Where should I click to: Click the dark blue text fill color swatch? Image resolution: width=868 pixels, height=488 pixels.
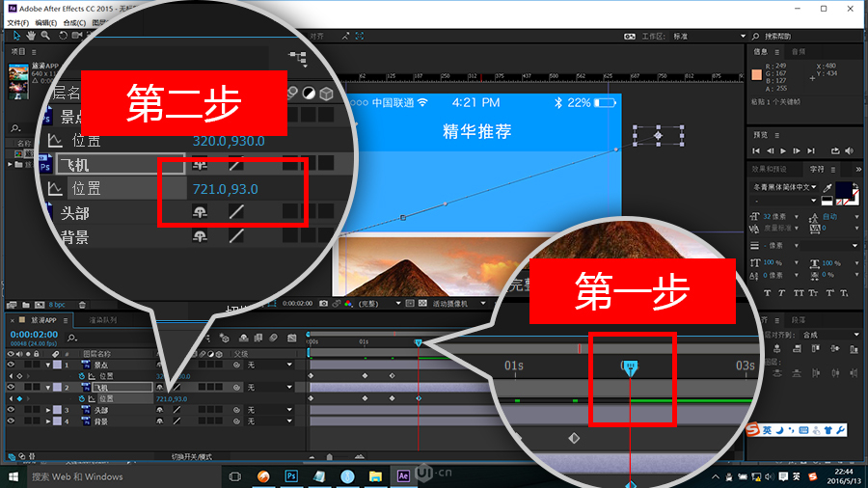coord(847,190)
